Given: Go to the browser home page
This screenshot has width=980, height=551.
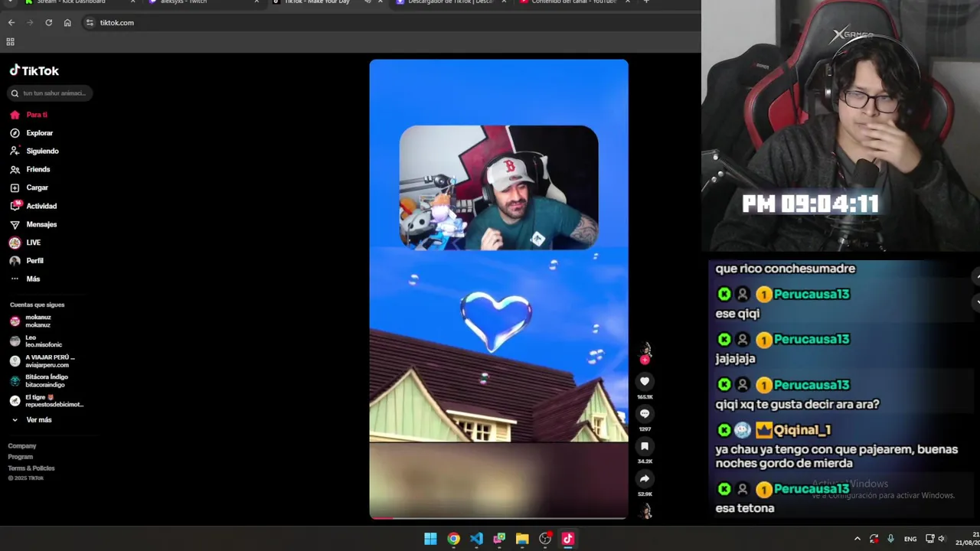Looking at the screenshot, I should point(67,23).
